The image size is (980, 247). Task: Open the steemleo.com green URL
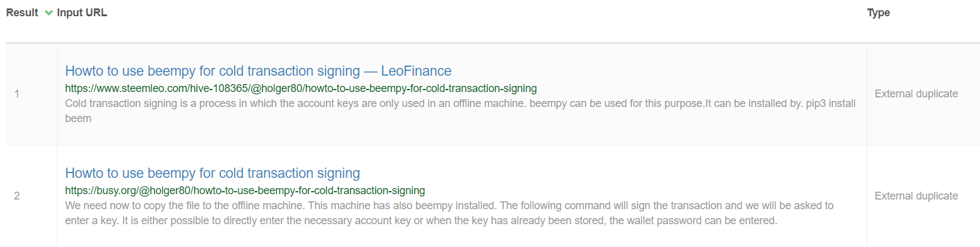(301, 88)
